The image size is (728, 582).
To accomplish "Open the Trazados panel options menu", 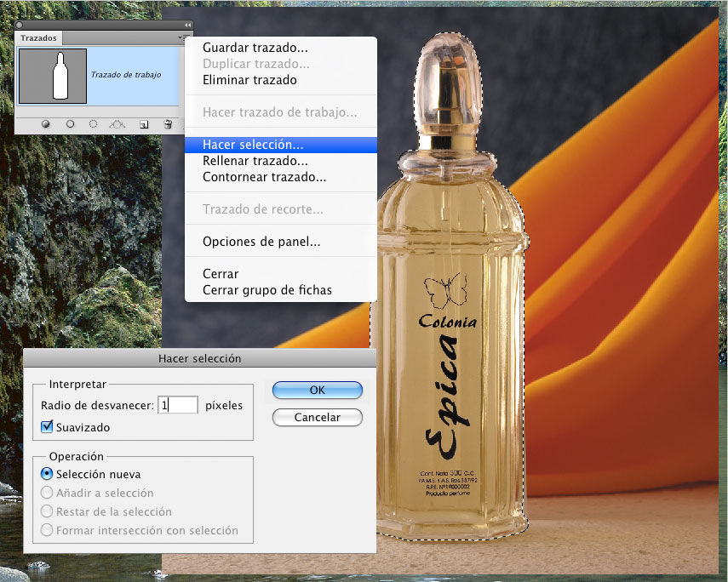I will point(184,37).
